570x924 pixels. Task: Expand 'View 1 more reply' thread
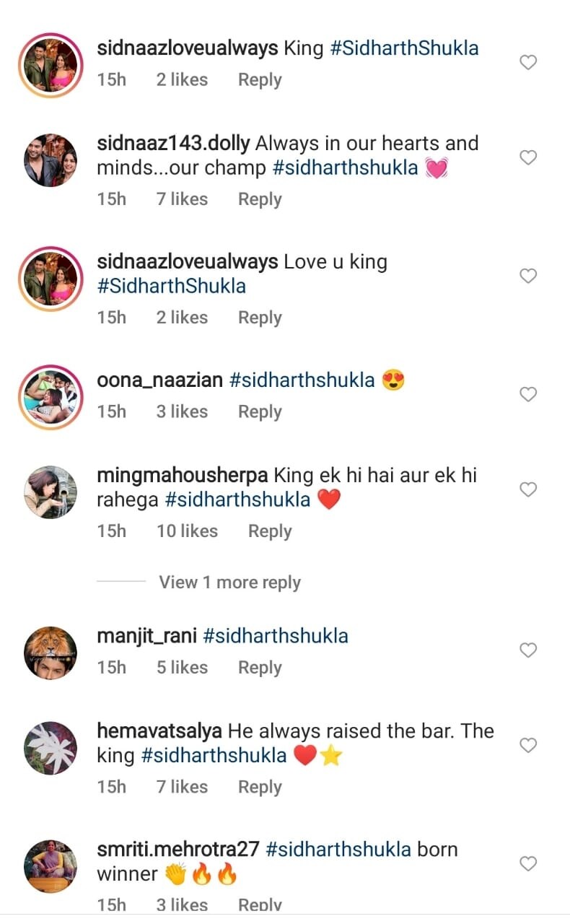[229, 583]
